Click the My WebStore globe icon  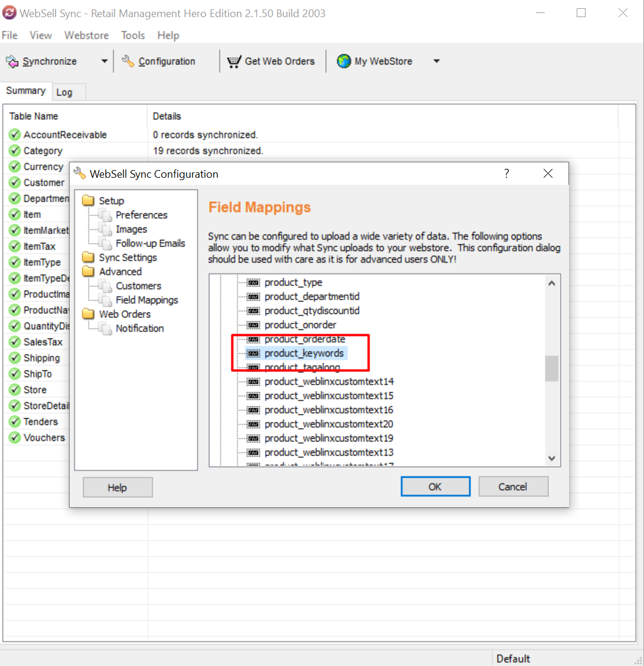344,61
